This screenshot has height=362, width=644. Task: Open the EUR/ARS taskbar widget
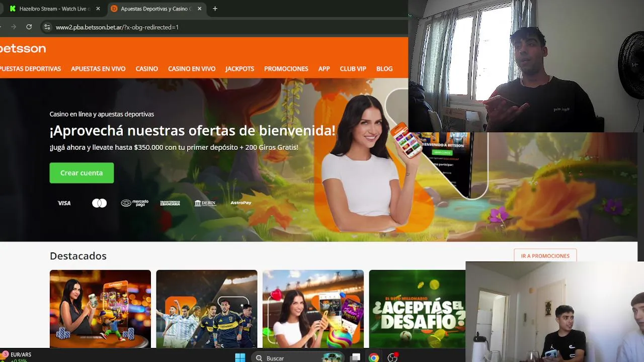[x=17, y=356]
